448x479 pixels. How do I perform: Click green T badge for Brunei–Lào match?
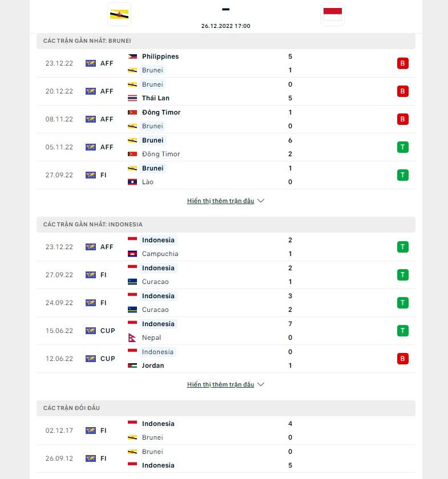pos(403,175)
